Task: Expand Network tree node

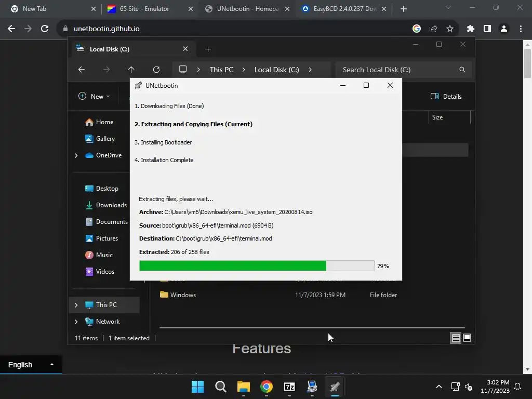Action: (x=76, y=322)
